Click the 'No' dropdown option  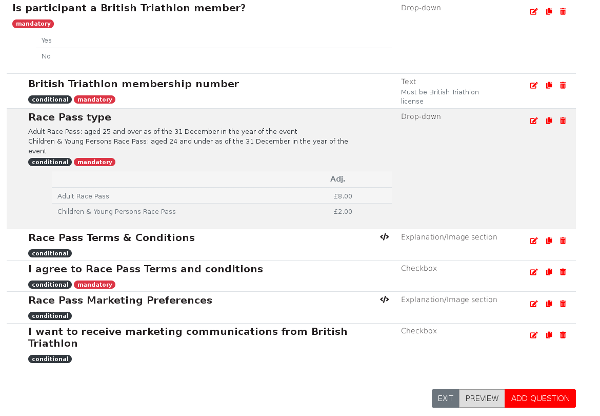pyautogui.click(x=46, y=56)
